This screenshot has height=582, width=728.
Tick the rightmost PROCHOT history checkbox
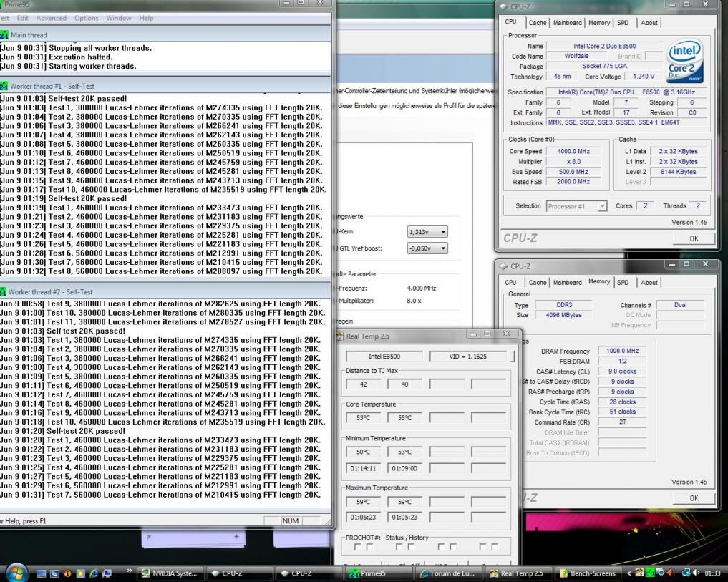click(x=495, y=547)
